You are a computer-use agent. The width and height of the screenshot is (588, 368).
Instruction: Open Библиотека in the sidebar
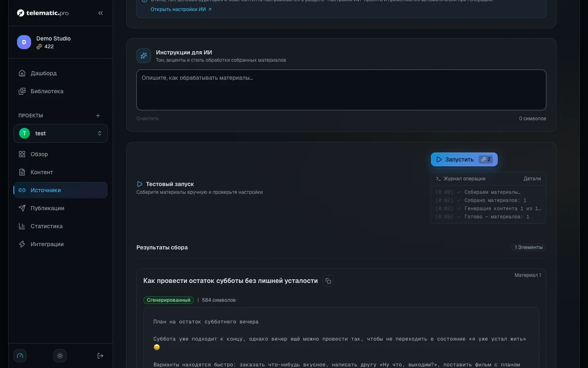(x=60, y=91)
